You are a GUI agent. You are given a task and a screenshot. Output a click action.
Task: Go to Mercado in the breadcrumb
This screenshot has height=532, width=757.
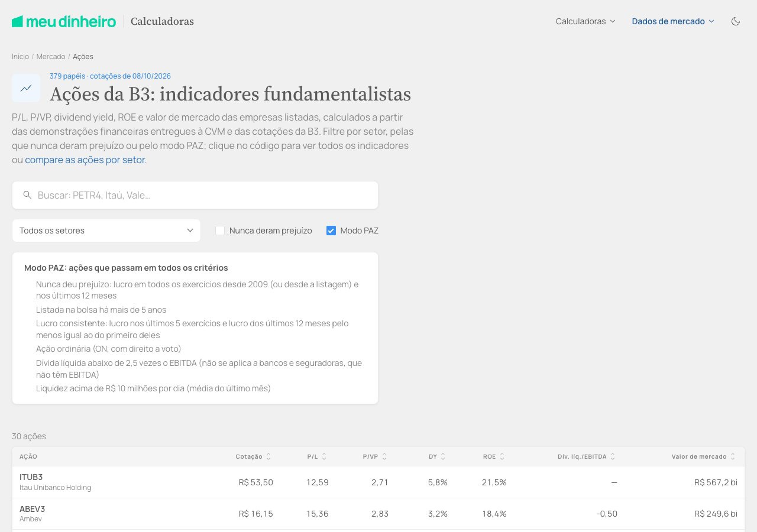click(x=51, y=57)
